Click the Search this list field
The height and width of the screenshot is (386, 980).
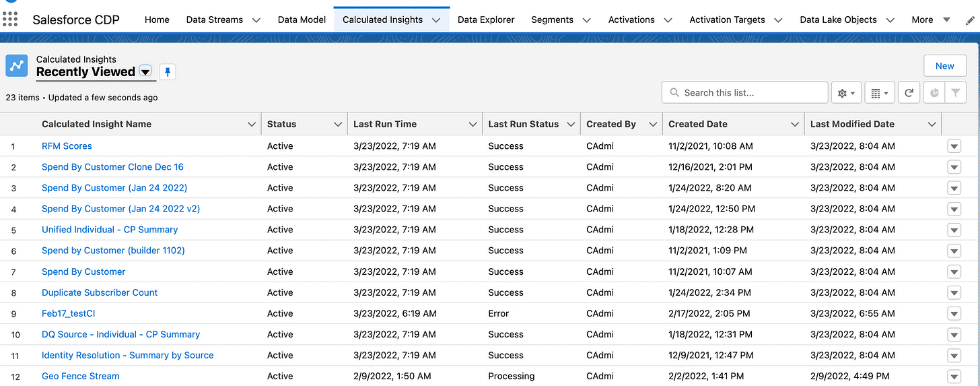coord(745,93)
